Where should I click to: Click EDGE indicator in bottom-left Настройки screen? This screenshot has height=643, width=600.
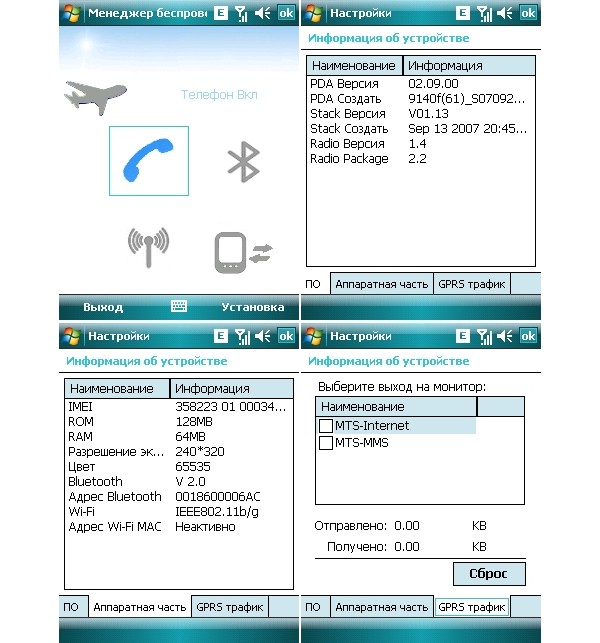[221, 336]
